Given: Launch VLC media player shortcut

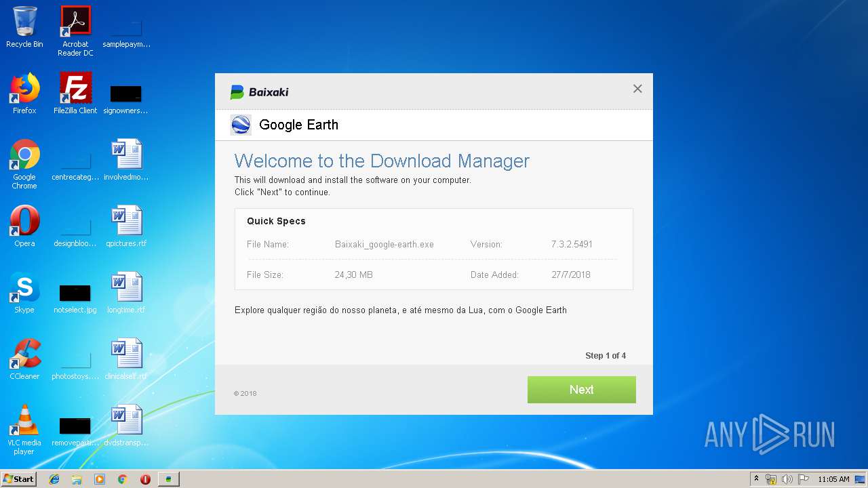Looking at the screenshot, I should coord(24,430).
